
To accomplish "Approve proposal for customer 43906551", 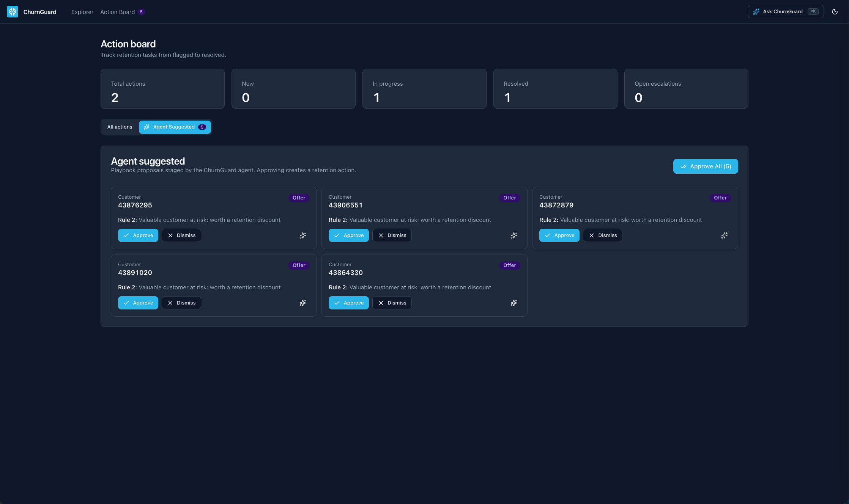I will (349, 236).
